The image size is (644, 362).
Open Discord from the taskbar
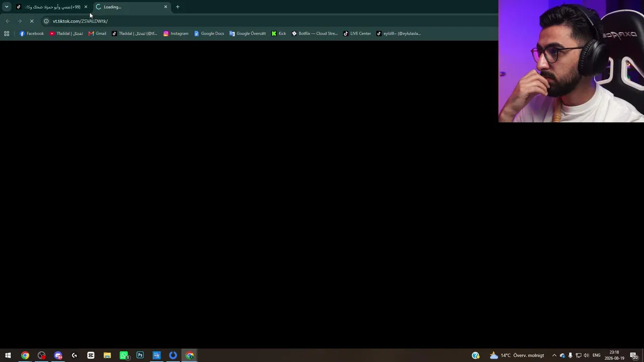[58, 355]
